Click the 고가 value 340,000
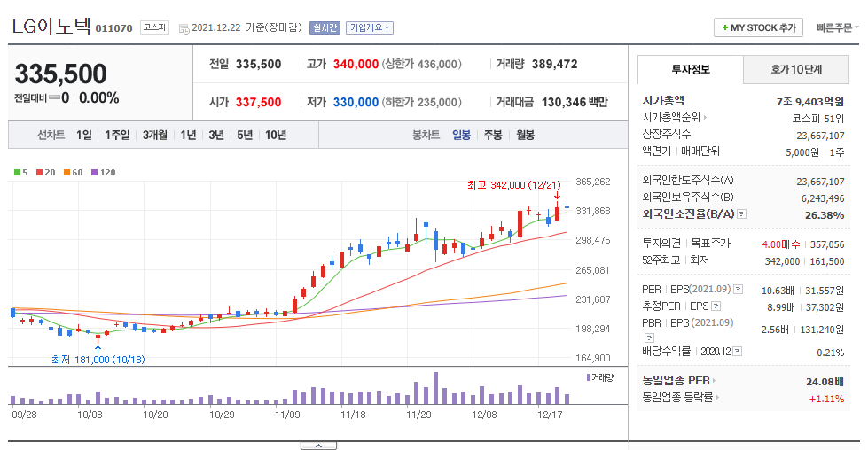868x450 pixels. click(356, 64)
